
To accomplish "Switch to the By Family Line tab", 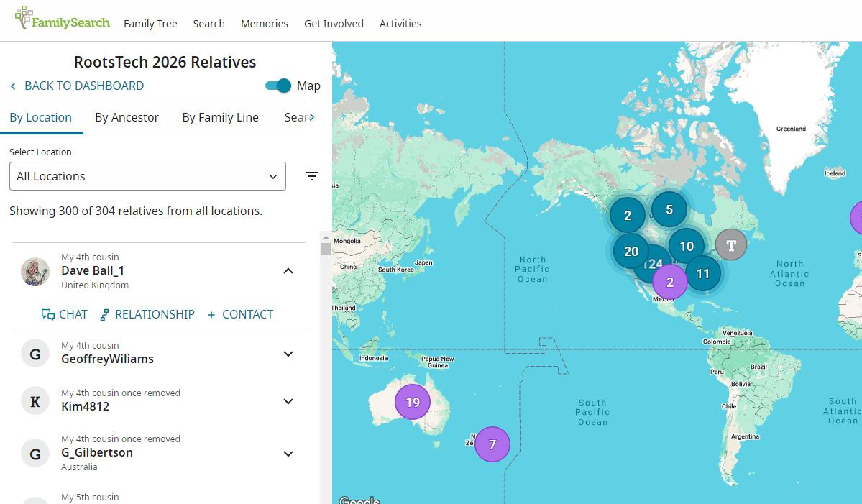I will click(x=220, y=118).
